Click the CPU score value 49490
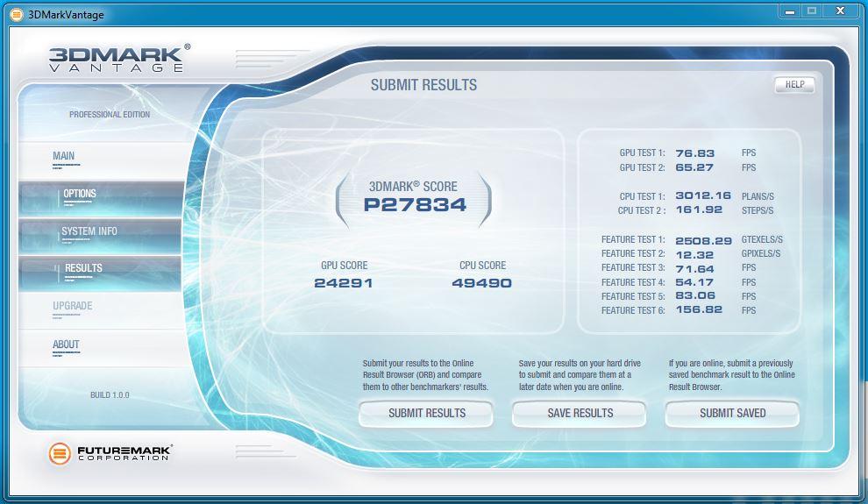 [481, 283]
